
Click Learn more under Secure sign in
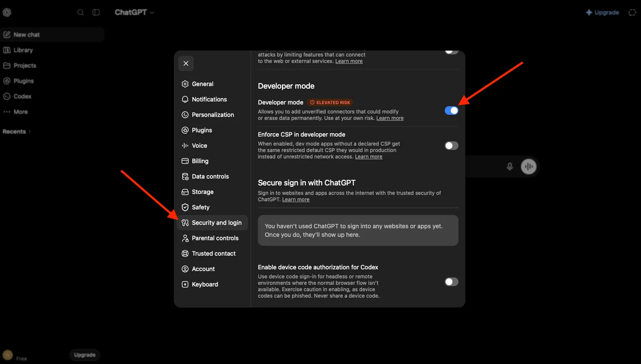(x=296, y=200)
